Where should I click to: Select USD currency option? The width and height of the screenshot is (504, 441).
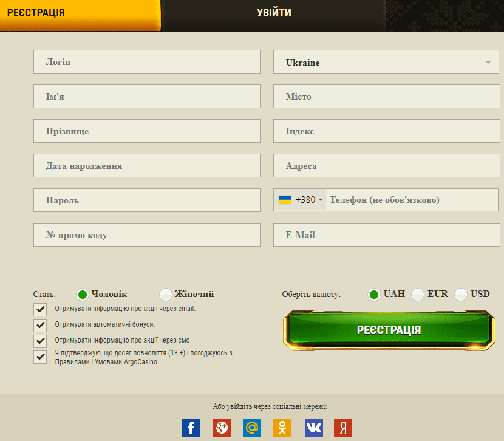click(x=461, y=295)
